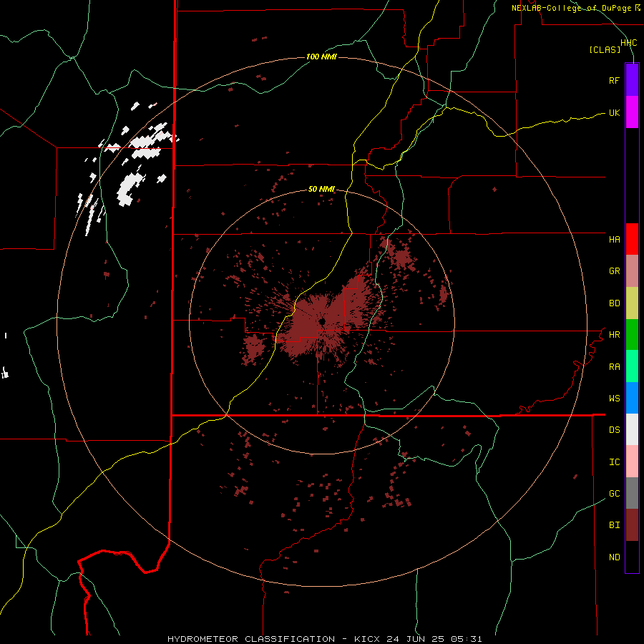Click the RF purple legend swatch
This screenshot has height=644, width=644.
coord(632,80)
